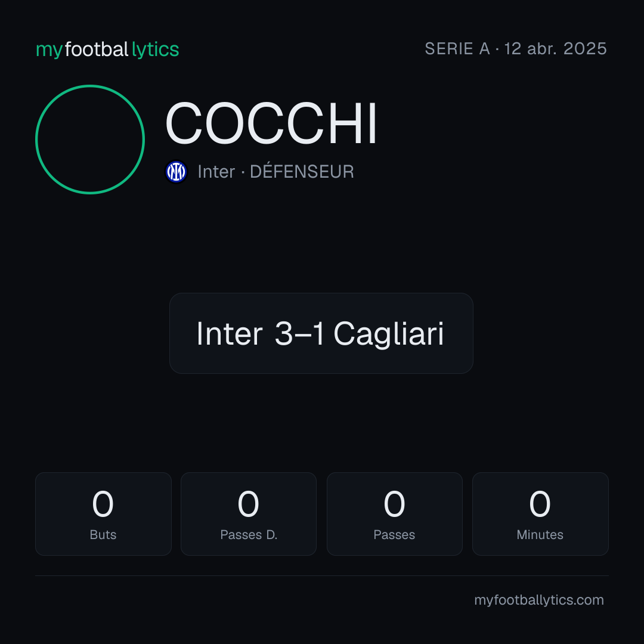Image resolution: width=644 pixels, height=644 pixels.
Task: Click the Passes stat card
Action: point(394,514)
